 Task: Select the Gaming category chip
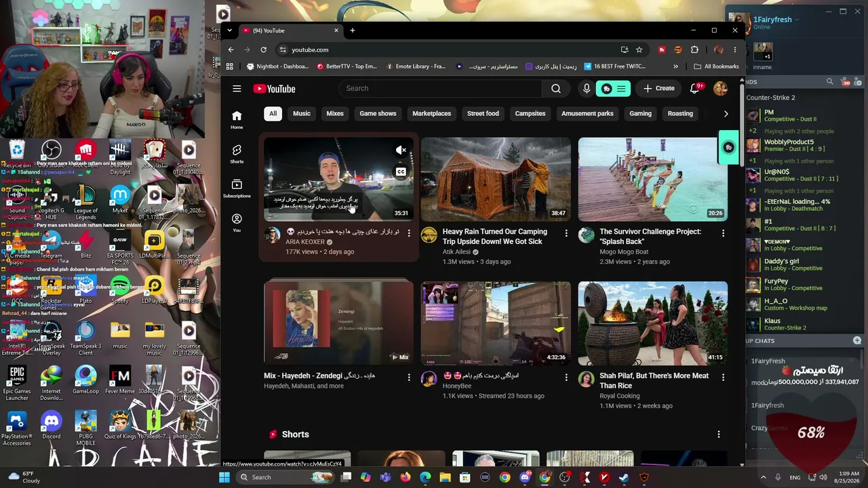point(640,114)
